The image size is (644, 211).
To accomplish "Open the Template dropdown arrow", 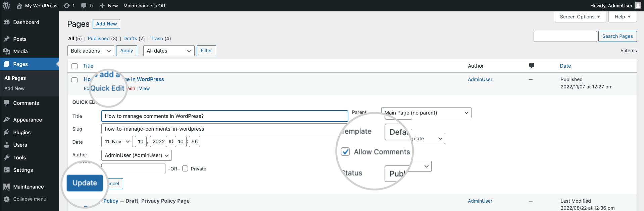I will click(x=440, y=139).
